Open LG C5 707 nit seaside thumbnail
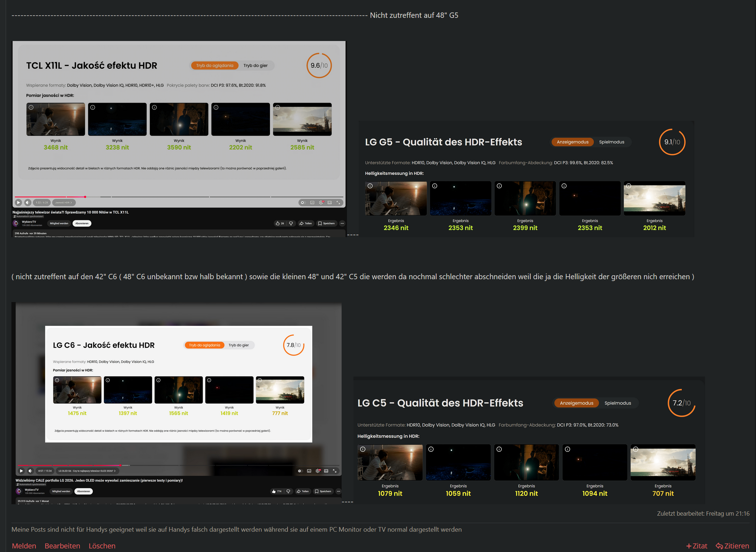Viewport: 756px width, 552px height. coord(663,462)
